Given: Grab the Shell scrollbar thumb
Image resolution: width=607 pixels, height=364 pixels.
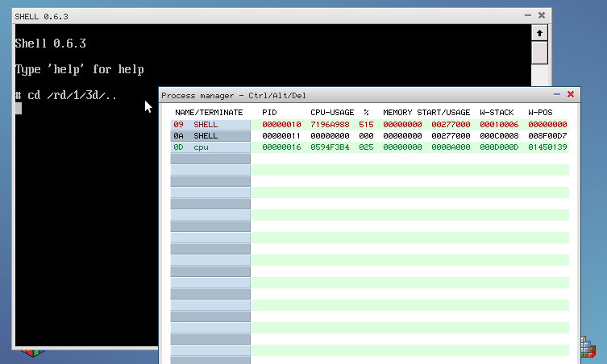Looking at the screenshot, I should click(x=539, y=52).
